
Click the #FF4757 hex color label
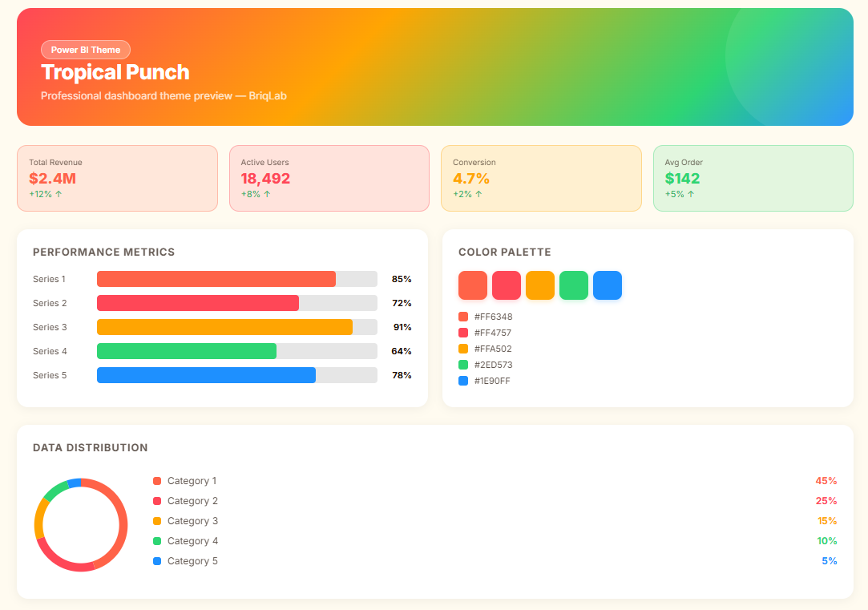point(492,333)
